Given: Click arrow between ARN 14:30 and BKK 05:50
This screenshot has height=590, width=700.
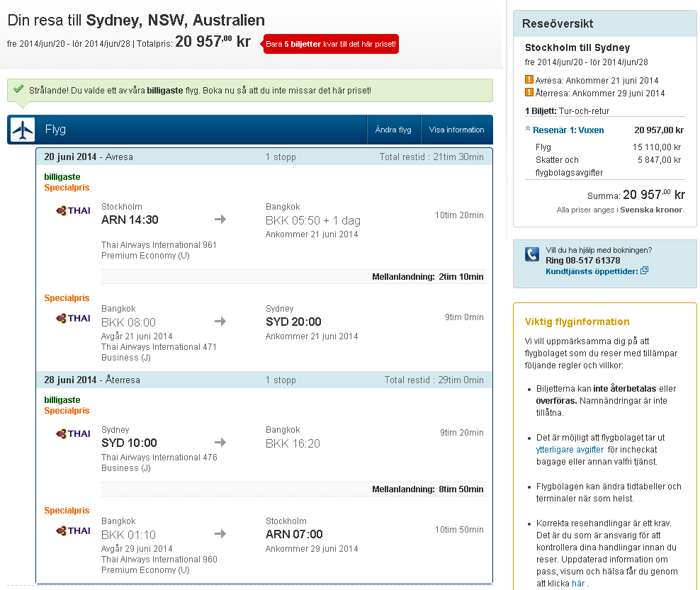Looking at the screenshot, I should (x=220, y=220).
